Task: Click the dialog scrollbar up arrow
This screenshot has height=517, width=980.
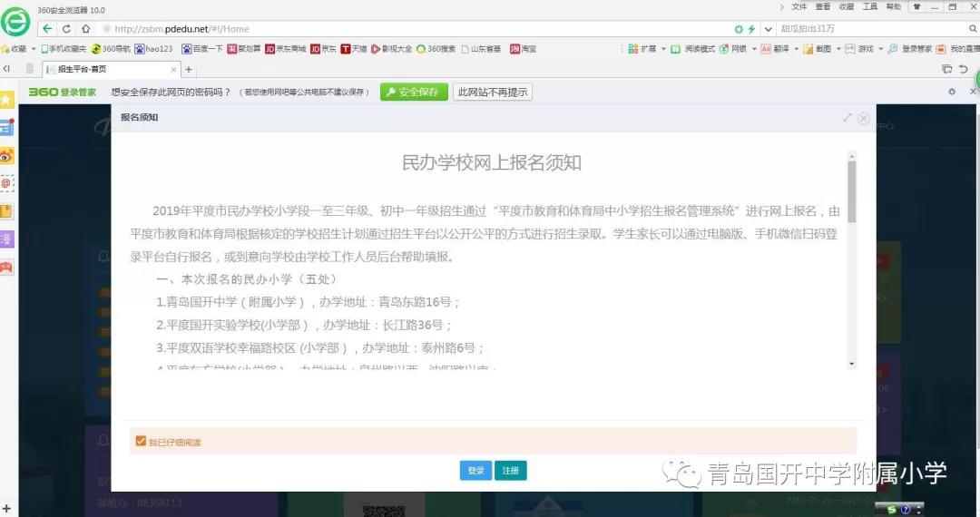Action: pyautogui.click(x=851, y=155)
